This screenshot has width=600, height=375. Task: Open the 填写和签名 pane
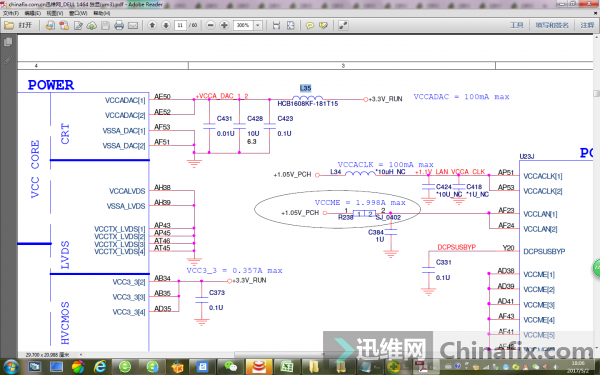coord(552,25)
